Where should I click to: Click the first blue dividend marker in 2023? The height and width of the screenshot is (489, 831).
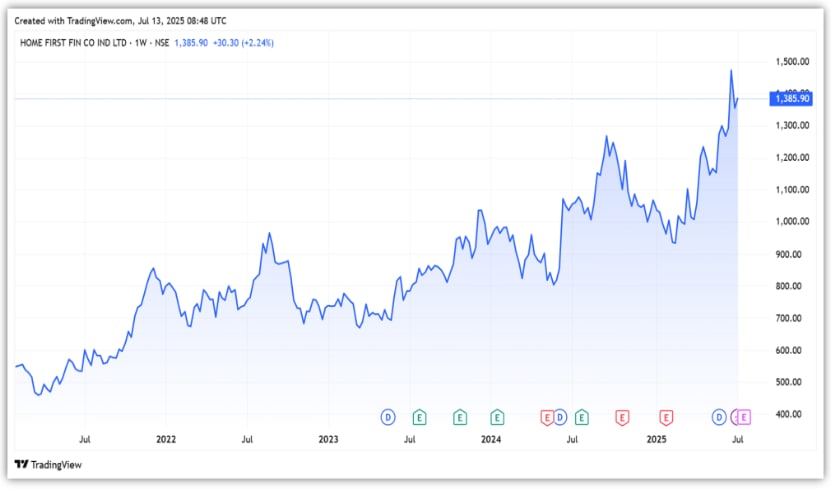click(x=388, y=416)
